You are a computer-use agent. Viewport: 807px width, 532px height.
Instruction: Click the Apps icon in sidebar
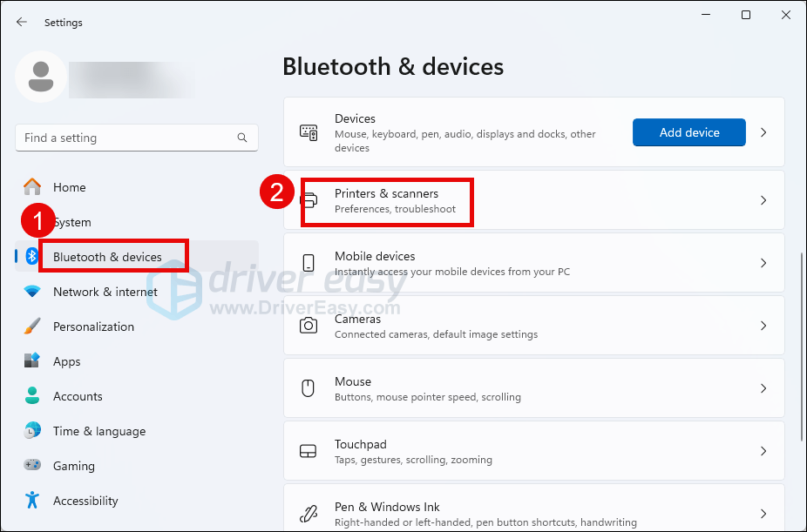click(32, 361)
